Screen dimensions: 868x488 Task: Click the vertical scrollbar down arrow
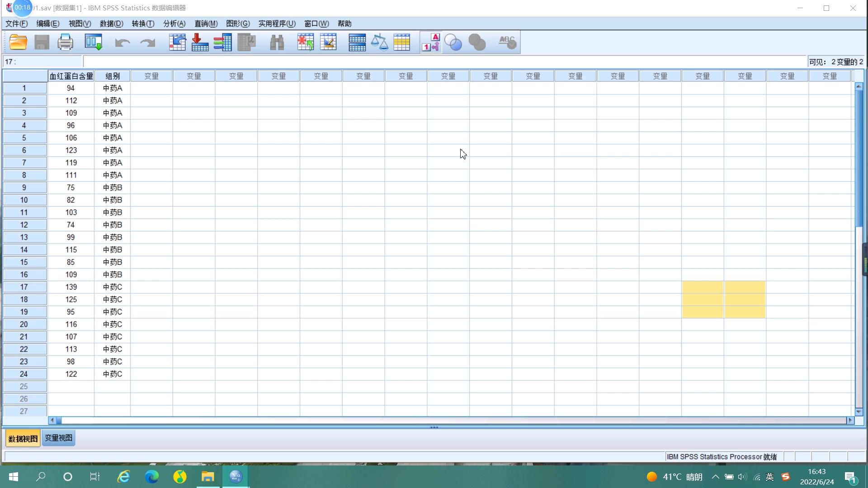tap(859, 412)
